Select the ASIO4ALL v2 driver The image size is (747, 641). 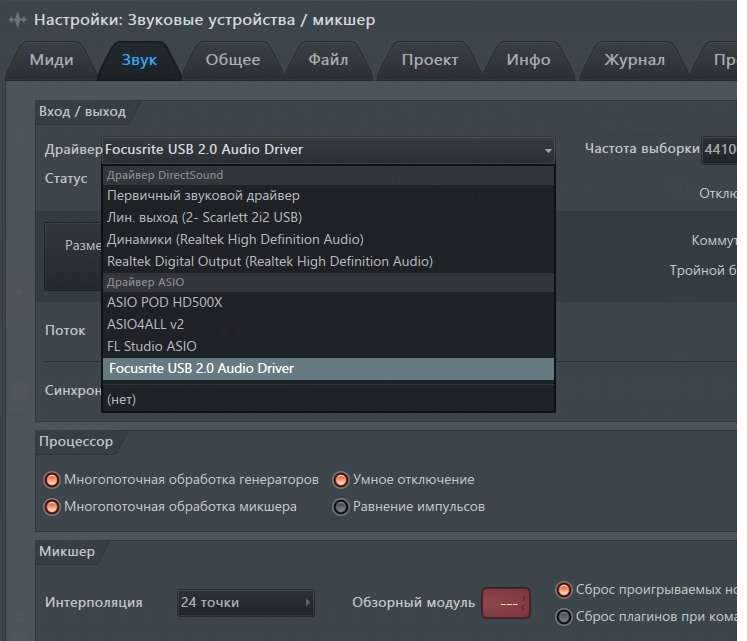[146, 324]
